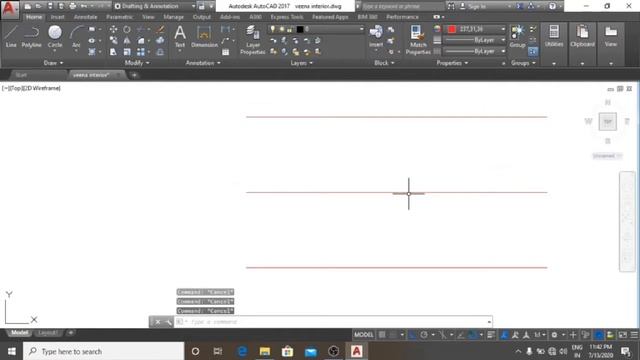The height and width of the screenshot is (360, 640).
Task: Switch to the Annotate ribbon tab
Action: [85, 17]
